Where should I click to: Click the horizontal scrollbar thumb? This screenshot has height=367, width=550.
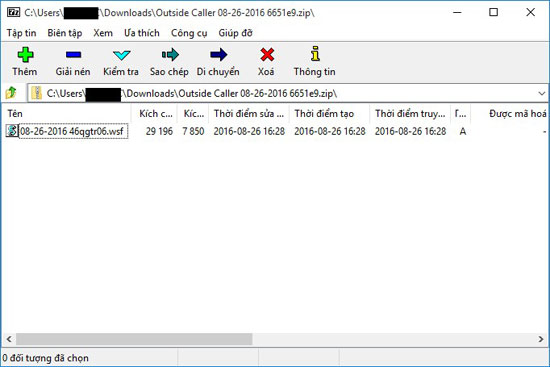pos(134,339)
